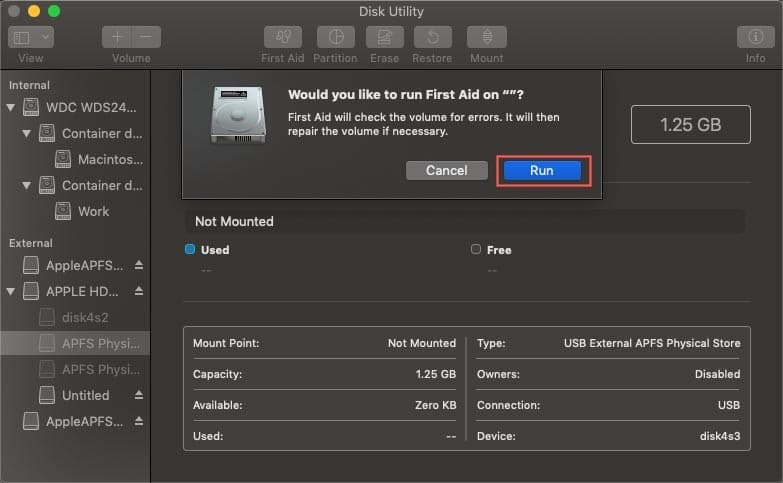This screenshot has width=783, height=483.
Task: Open the View dropdown menu
Action: point(31,37)
